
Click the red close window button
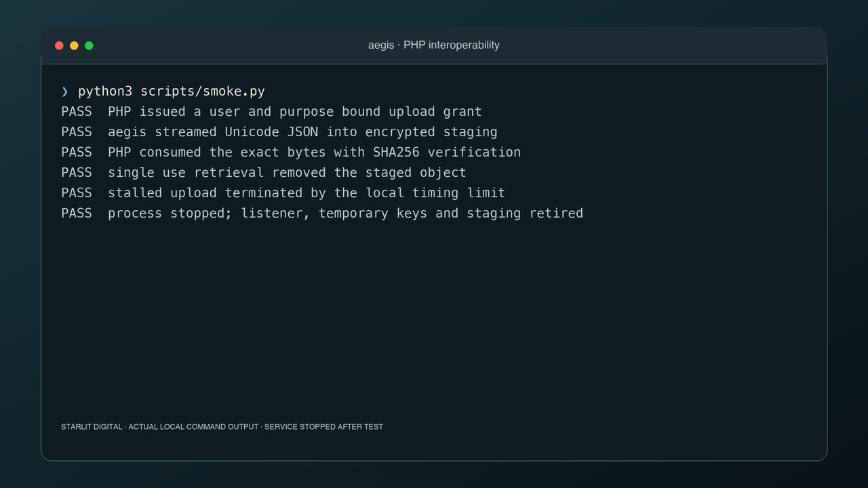click(59, 45)
